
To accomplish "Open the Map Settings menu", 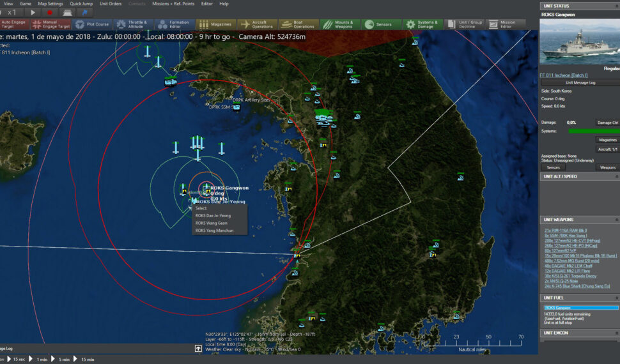I will tap(50, 4).
